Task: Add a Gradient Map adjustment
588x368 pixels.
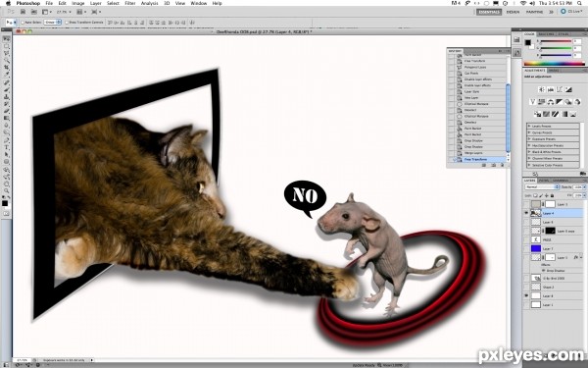Action: (x=564, y=114)
